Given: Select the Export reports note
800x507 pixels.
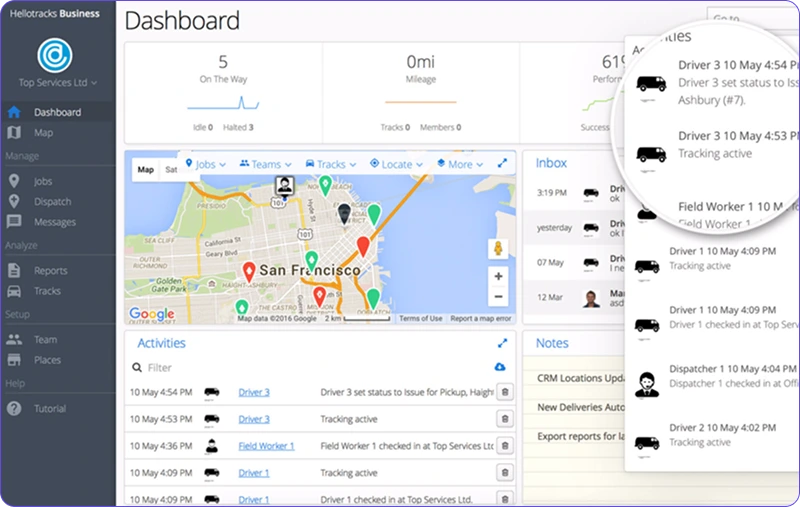Looking at the screenshot, I should (580, 436).
